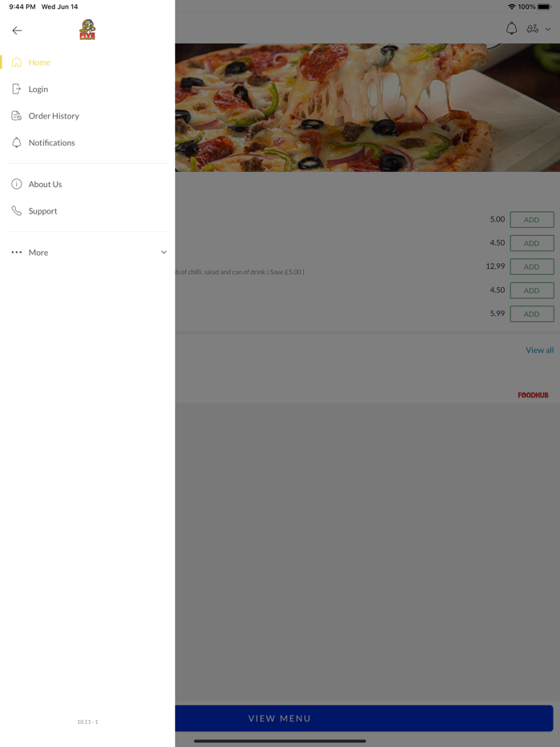Add the 5.99 item to the basket

(x=532, y=314)
